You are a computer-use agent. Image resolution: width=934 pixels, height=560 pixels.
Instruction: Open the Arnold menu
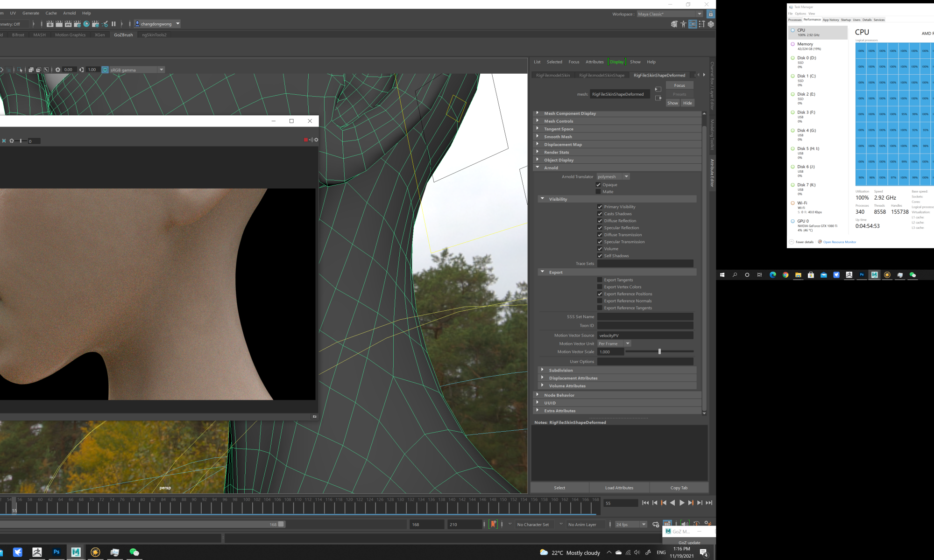click(x=69, y=13)
